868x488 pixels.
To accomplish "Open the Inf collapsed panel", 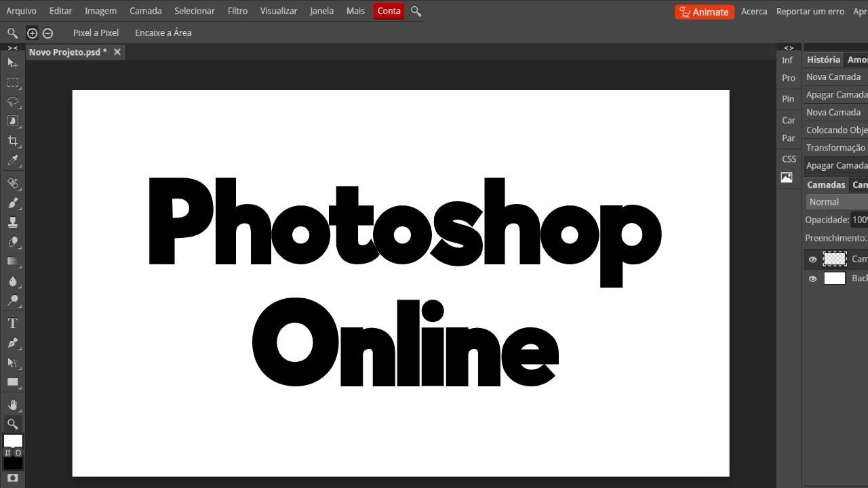I will [x=787, y=60].
